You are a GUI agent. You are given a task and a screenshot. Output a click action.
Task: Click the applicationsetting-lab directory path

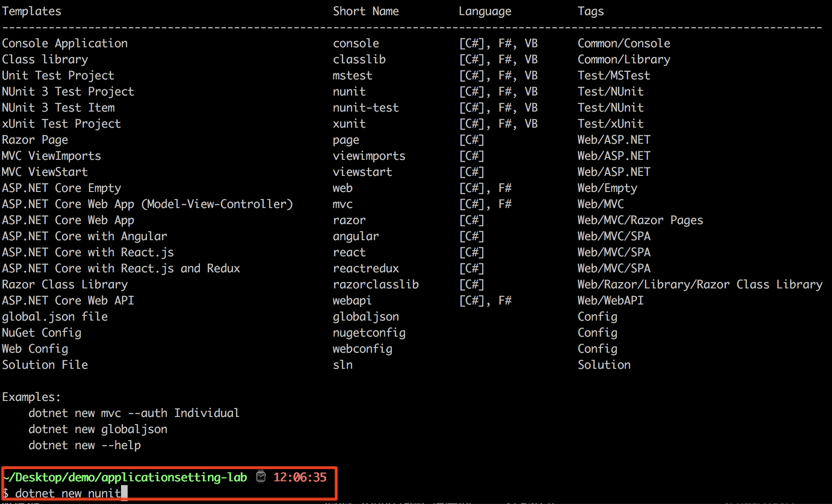(x=125, y=477)
